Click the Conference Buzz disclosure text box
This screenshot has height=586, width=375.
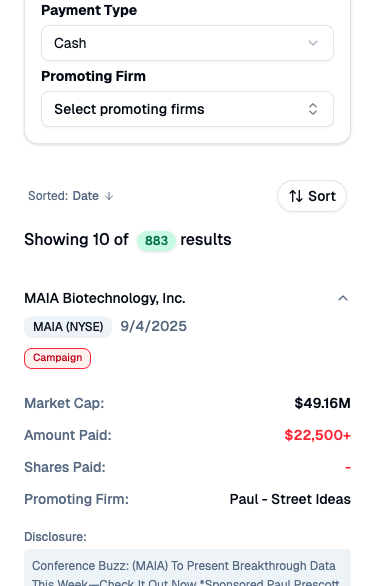(x=187, y=568)
